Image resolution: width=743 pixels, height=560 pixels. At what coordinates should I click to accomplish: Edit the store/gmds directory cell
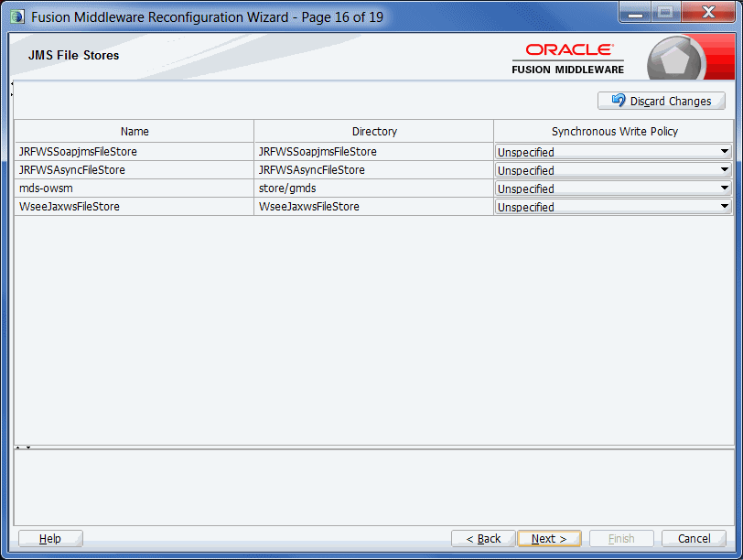coord(374,188)
